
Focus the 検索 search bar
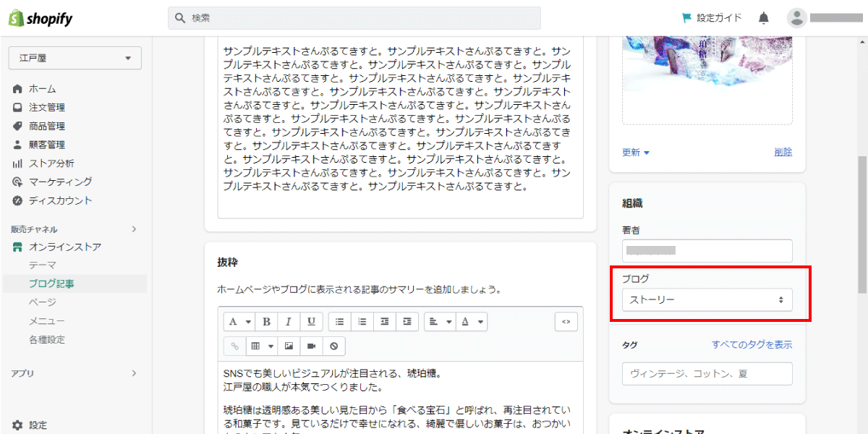pyautogui.click(x=354, y=18)
